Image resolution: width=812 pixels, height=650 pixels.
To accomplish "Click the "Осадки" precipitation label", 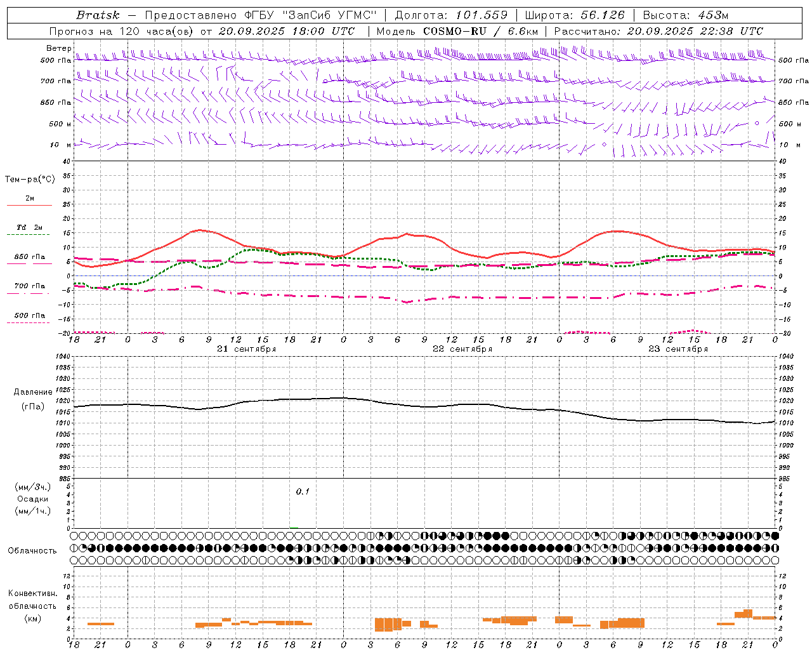I will click(33, 499).
